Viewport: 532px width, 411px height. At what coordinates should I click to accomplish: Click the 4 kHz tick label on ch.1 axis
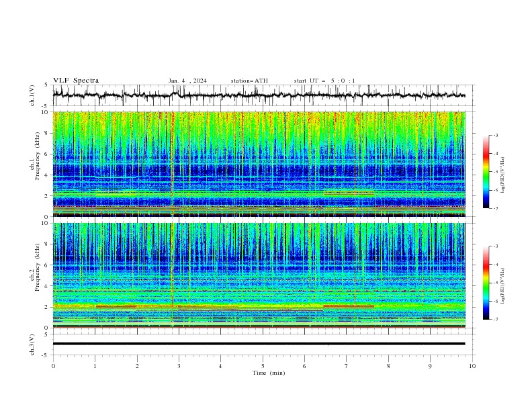pos(46,175)
